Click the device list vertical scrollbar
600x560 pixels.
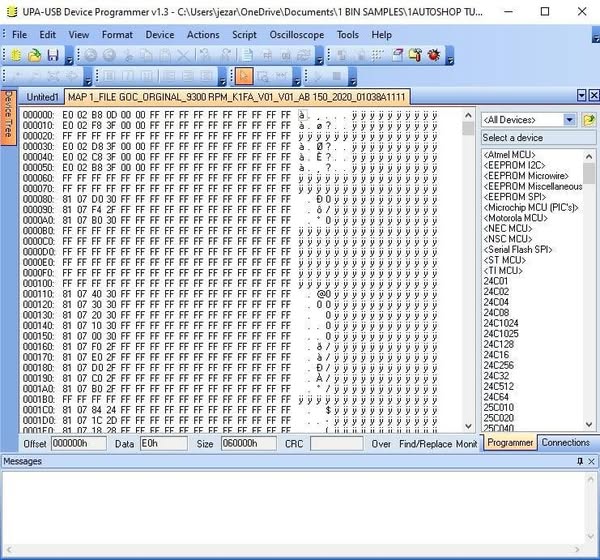coord(590,290)
